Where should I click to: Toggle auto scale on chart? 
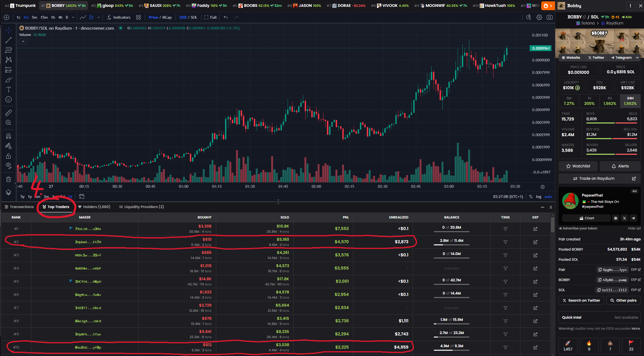click(x=548, y=197)
